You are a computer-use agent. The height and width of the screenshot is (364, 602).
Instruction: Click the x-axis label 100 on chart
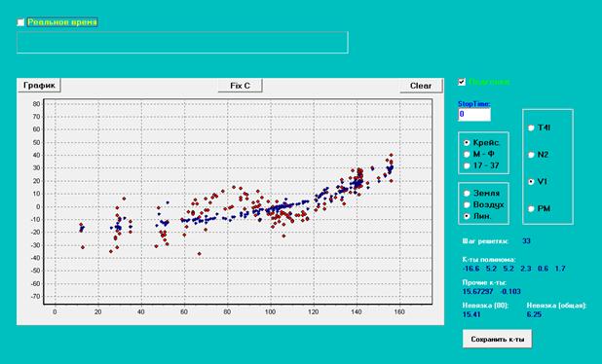pyautogui.click(x=270, y=312)
